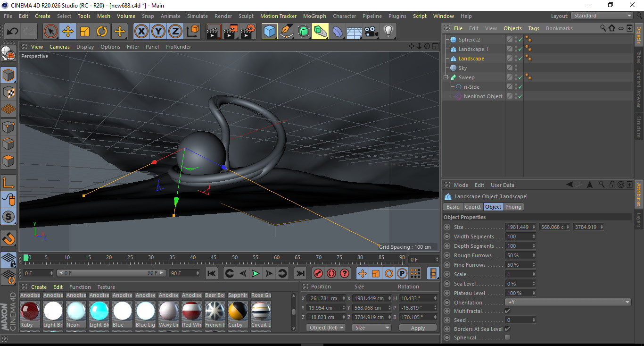Open Edit Render Settings icon
The width and height of the screenshot is (644, 346).
pos(248,32)
